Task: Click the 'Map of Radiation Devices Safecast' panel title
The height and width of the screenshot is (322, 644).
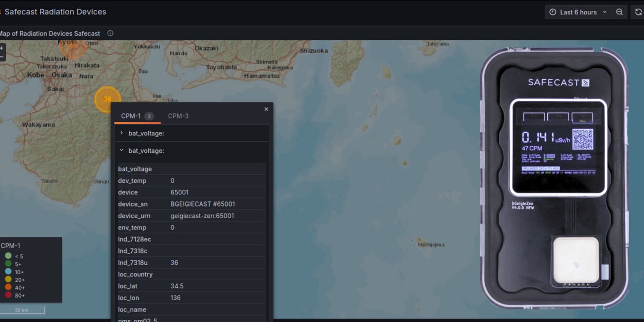Action: click(x=50, y=33)
